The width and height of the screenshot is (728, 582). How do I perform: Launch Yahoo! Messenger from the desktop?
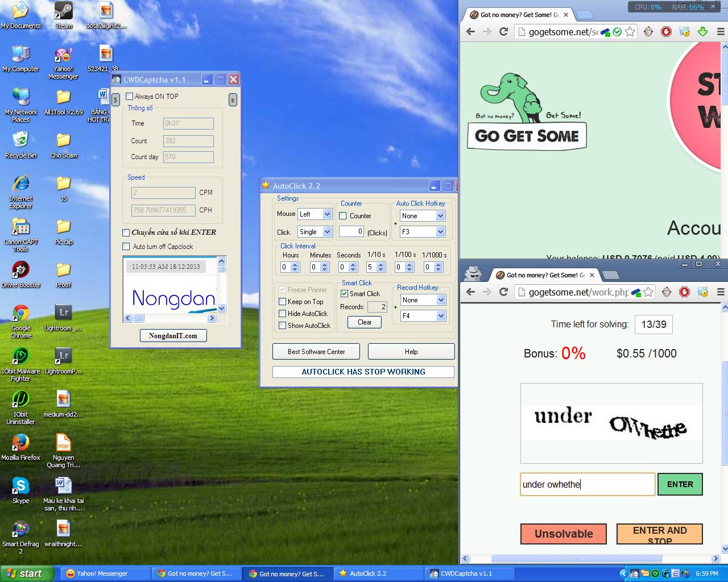63,63
